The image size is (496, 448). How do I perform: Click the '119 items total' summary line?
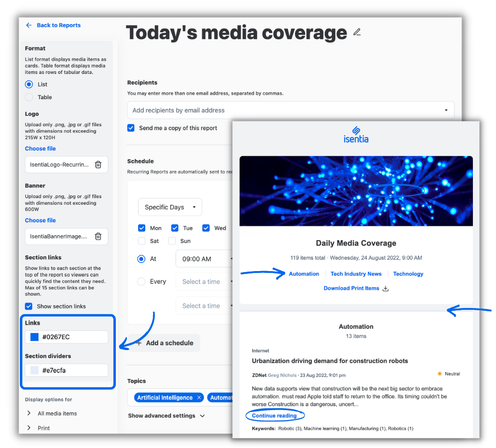[x=356, y=258]
